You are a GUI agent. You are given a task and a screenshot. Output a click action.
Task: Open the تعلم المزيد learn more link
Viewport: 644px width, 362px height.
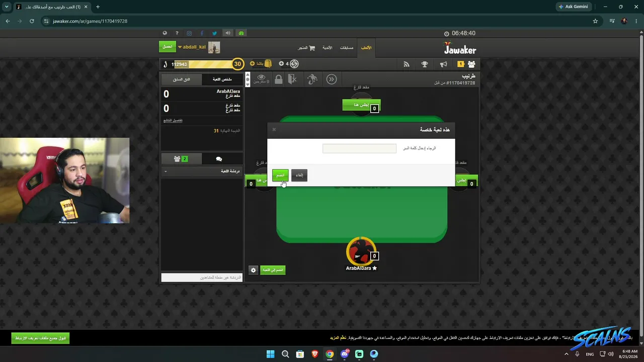[x=338, y=338]
